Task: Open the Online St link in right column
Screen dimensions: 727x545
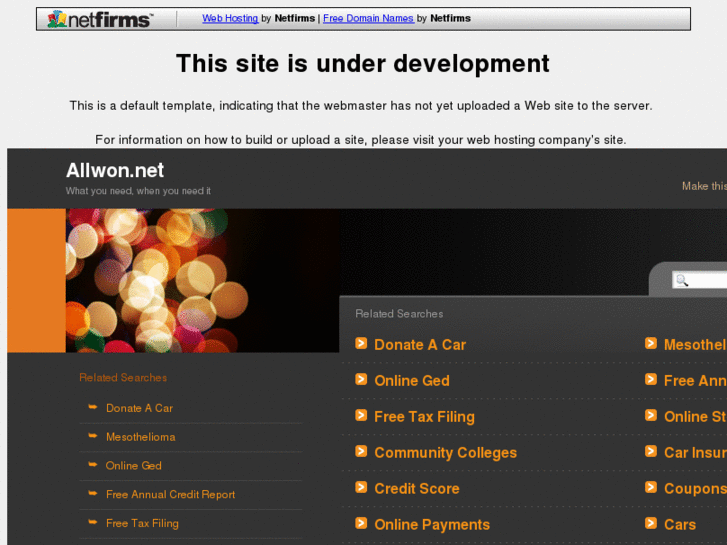Action: coord(695,417)
